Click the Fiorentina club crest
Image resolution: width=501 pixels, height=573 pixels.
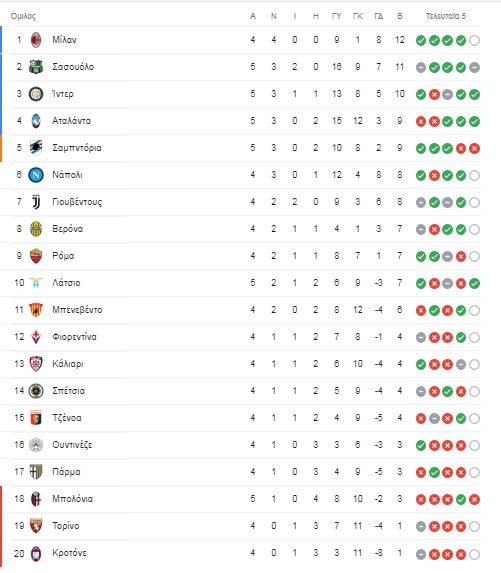pos(36,337)
